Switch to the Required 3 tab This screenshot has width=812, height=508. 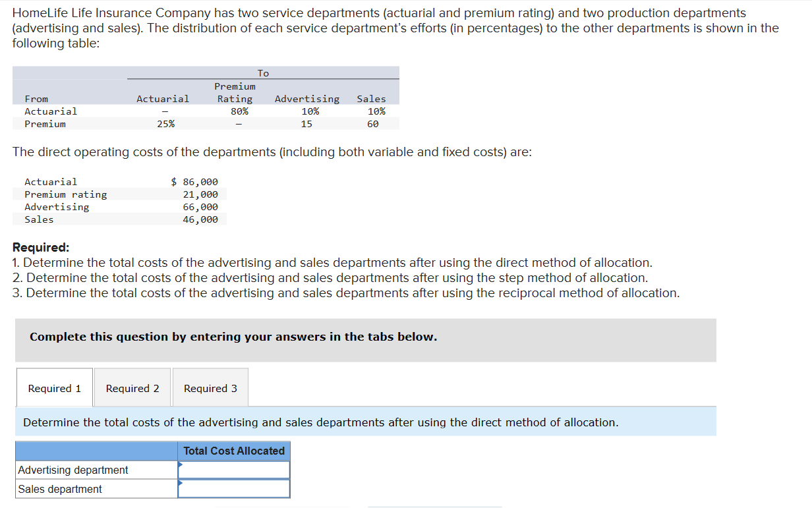(210, 388)
